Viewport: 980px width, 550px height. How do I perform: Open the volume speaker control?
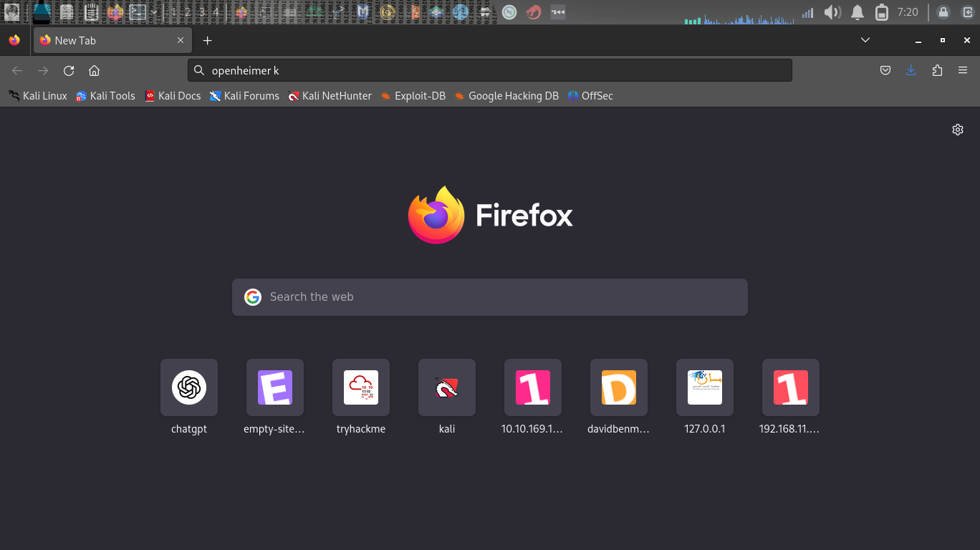(832, 12)
